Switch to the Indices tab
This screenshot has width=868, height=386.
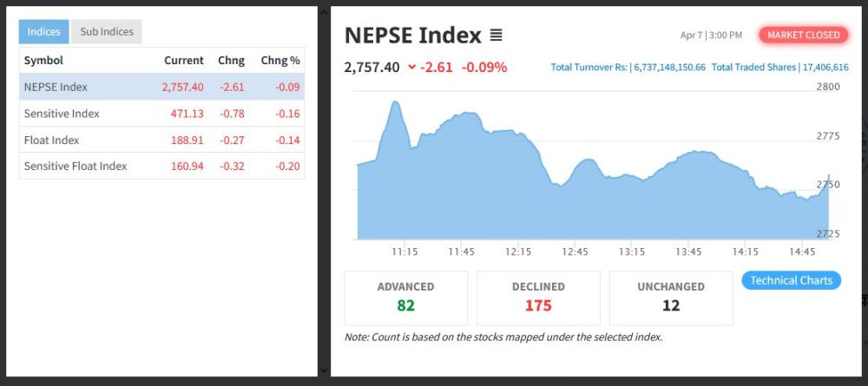coord(43,32)
